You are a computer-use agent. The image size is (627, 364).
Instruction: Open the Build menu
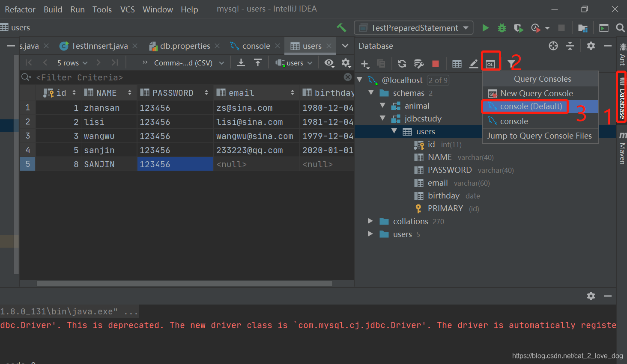tap(53, 9)
